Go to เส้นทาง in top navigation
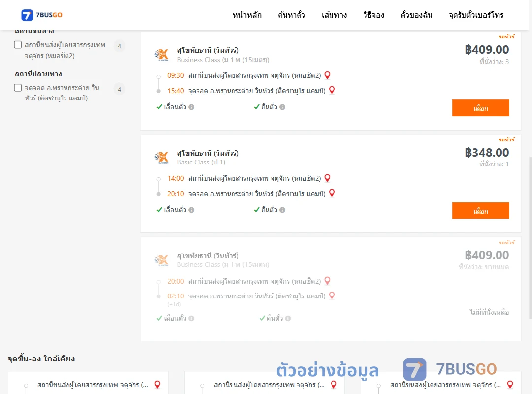The width and height of the screenshot is (532, 394). click(x=334, y=15)
